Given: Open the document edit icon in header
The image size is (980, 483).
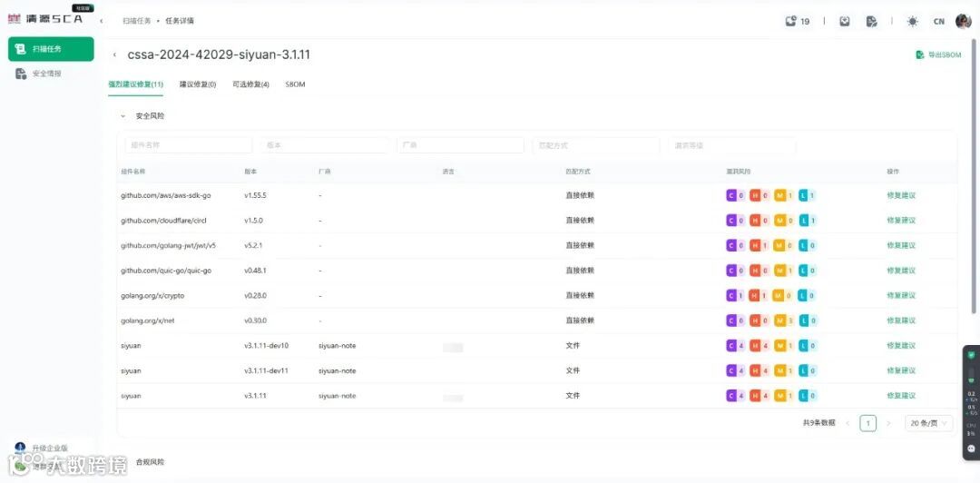Looking at the screenshot, I should point(871,21).
